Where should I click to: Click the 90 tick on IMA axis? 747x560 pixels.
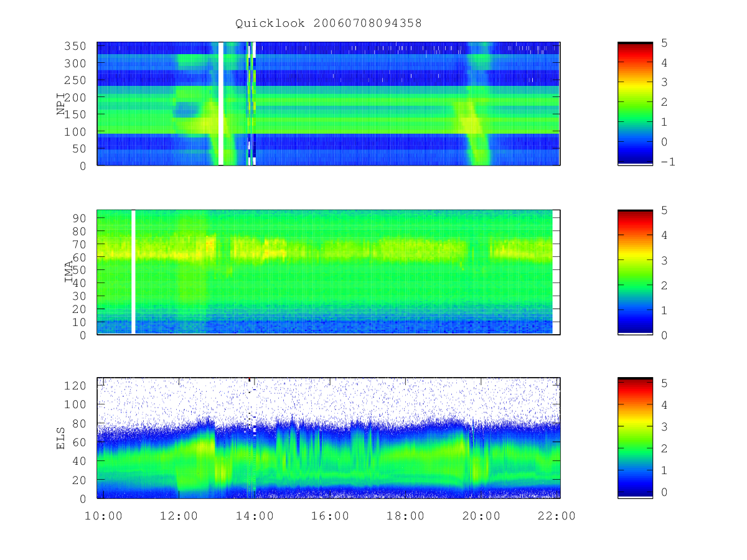[80, 218]
